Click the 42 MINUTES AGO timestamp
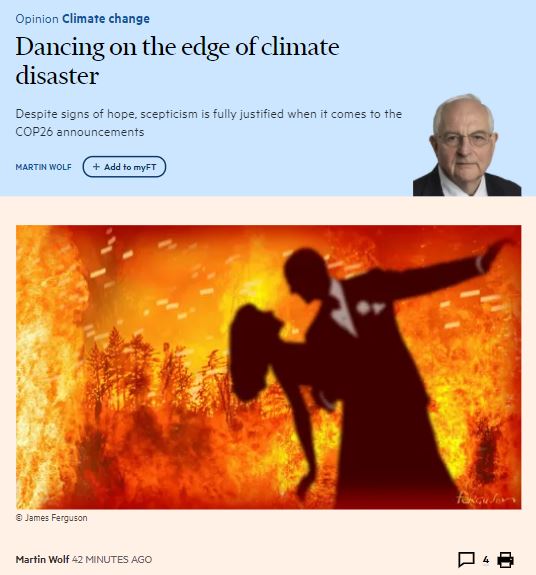 (112, 560)
